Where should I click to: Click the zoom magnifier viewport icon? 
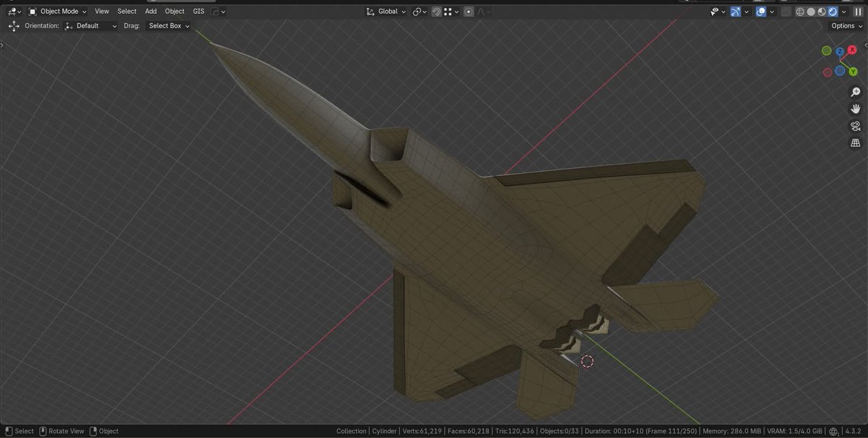855,92
